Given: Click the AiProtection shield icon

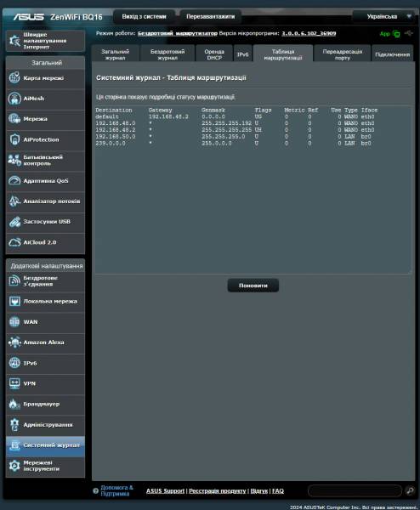Looking at the screenshot, I should [14, 139].
